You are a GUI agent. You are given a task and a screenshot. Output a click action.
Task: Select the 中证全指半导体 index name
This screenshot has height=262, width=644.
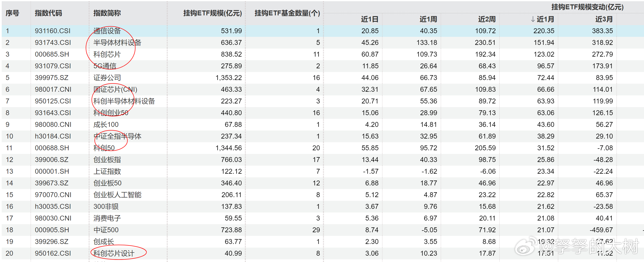[117, 136]
